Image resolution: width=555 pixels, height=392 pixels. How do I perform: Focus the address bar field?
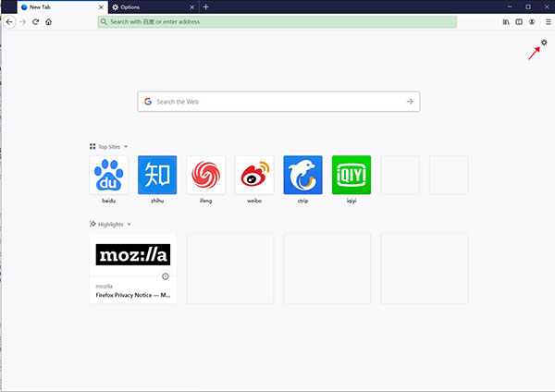point(277,22)
